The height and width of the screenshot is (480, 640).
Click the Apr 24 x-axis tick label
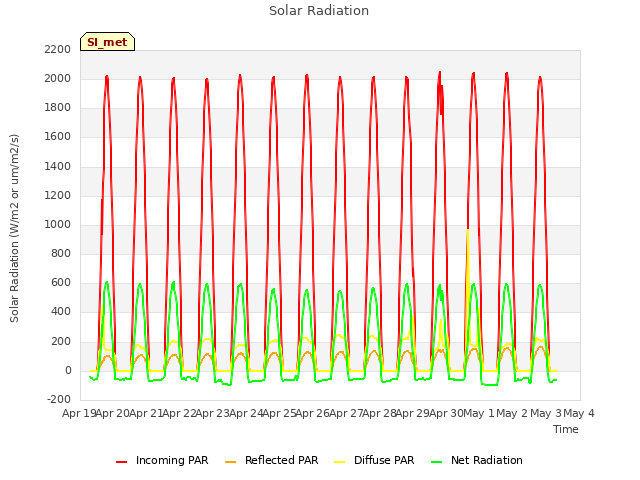[x=246, y=413]
